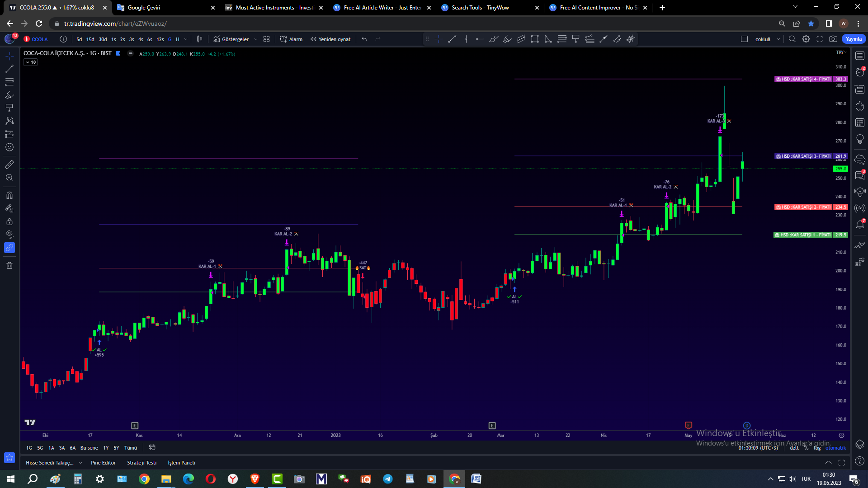Select the parallel channel tool in floating toolbar
Viewport: 868px width, 488px height.
pos(521,39)
